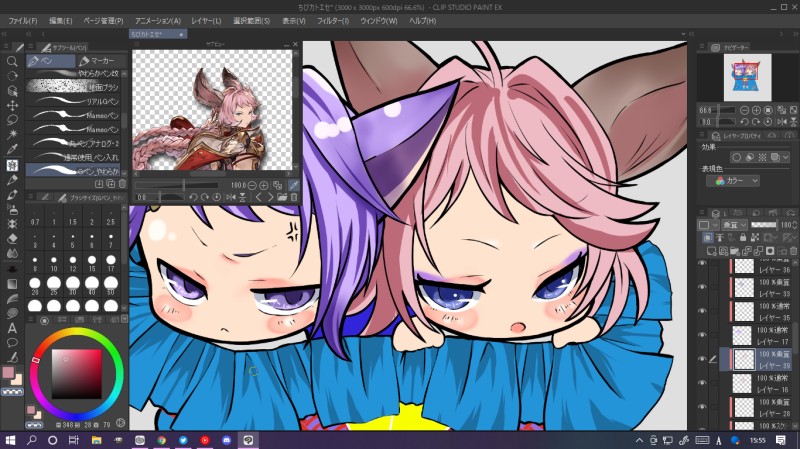Image resolution: width=800 pixels, height=449 pixels.
Task: Toggle clip to layer below
Action: (x=708, y=237)
